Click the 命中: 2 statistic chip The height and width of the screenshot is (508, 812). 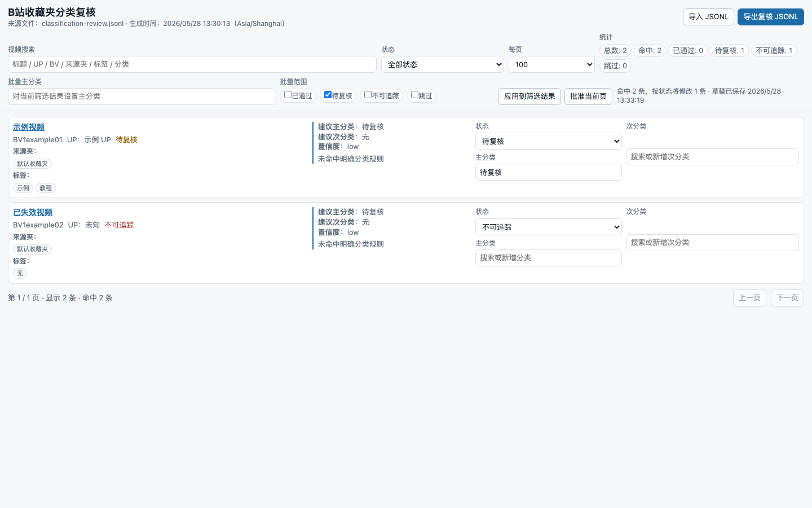coord(650,51)
